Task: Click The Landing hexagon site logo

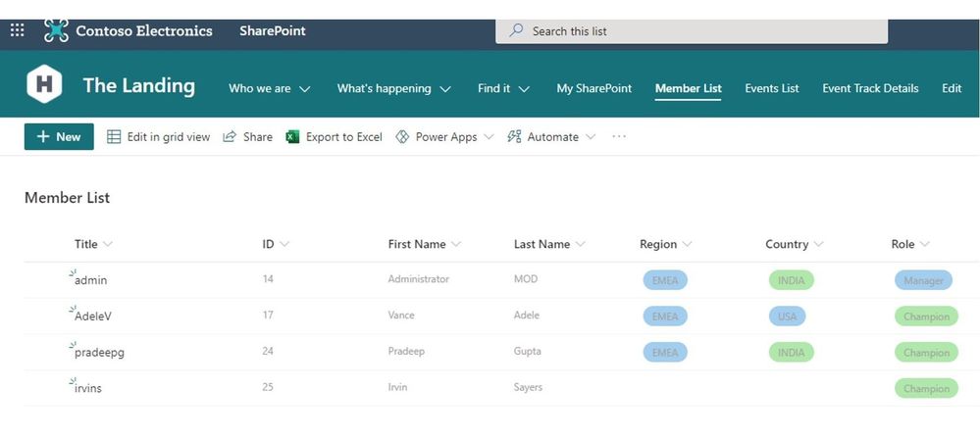Action: coord(44,85)
